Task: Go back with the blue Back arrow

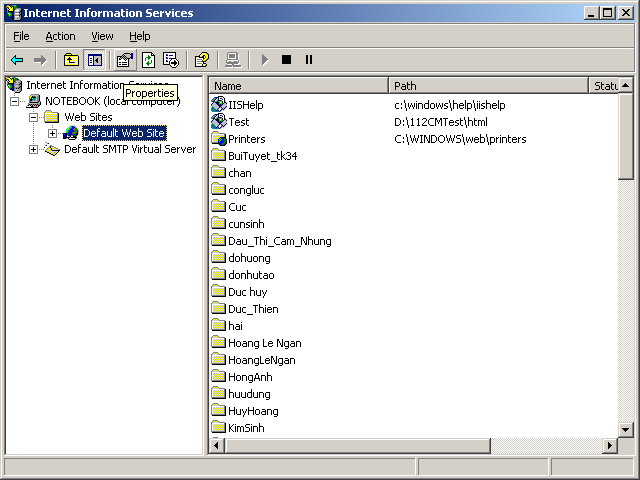Action: tap(17, 60)
